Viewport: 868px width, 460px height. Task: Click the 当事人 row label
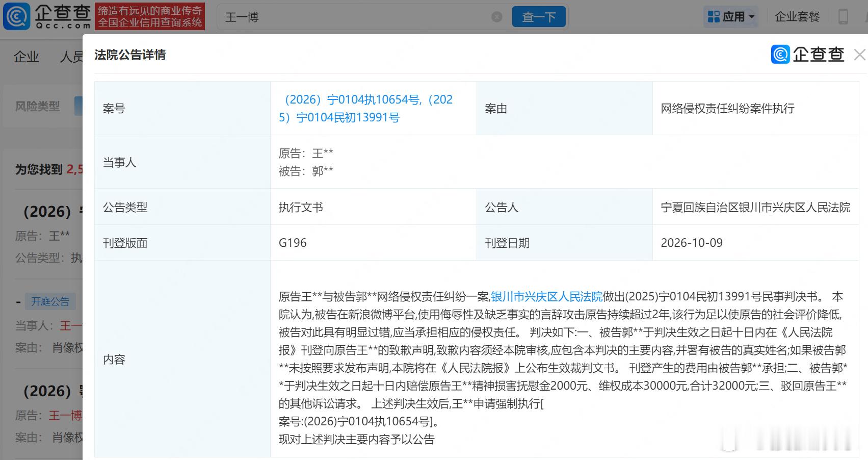(119, 162)
